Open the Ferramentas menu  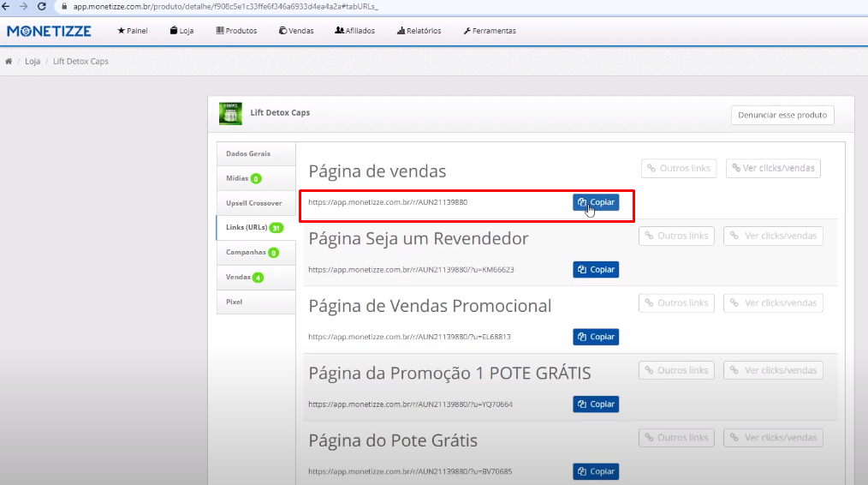pyautogui.click(x=490, y=31)
